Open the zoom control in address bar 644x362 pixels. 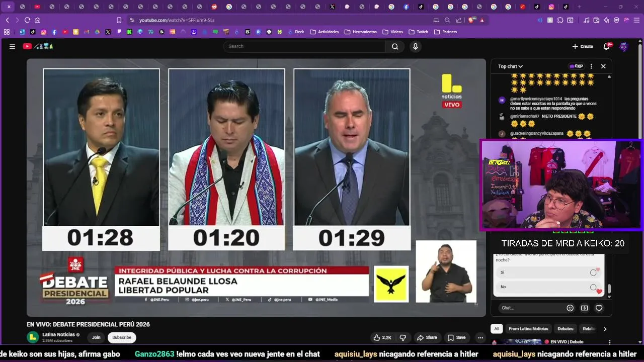tap(447, 20)
